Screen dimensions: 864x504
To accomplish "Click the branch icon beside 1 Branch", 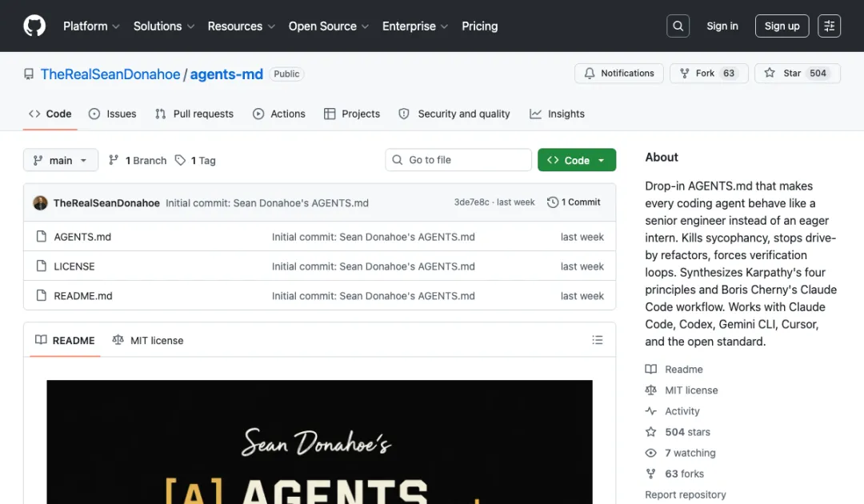I will [x=114, y=160].
